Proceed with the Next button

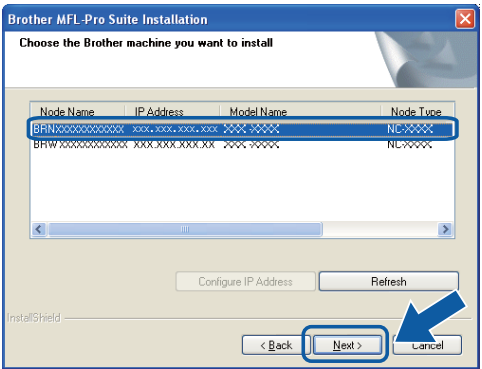point(347,345)
